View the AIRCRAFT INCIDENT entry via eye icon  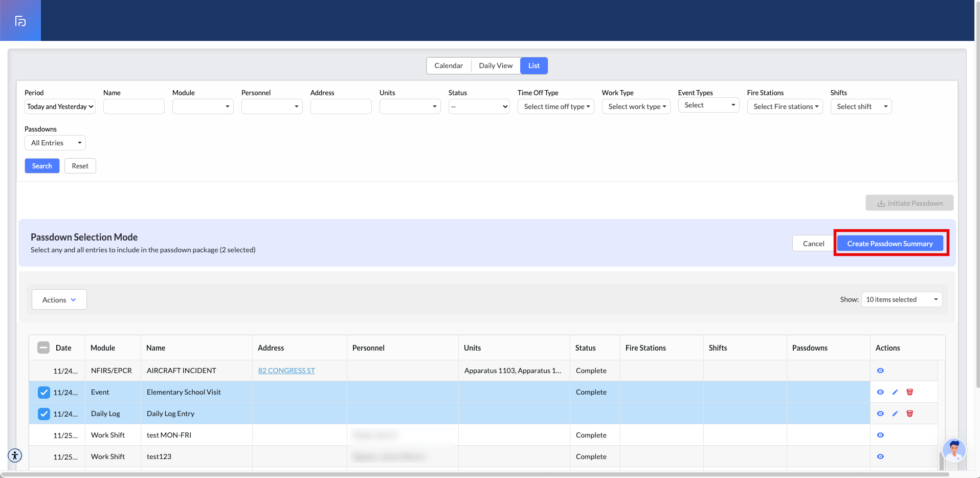[x=880, y=371]
